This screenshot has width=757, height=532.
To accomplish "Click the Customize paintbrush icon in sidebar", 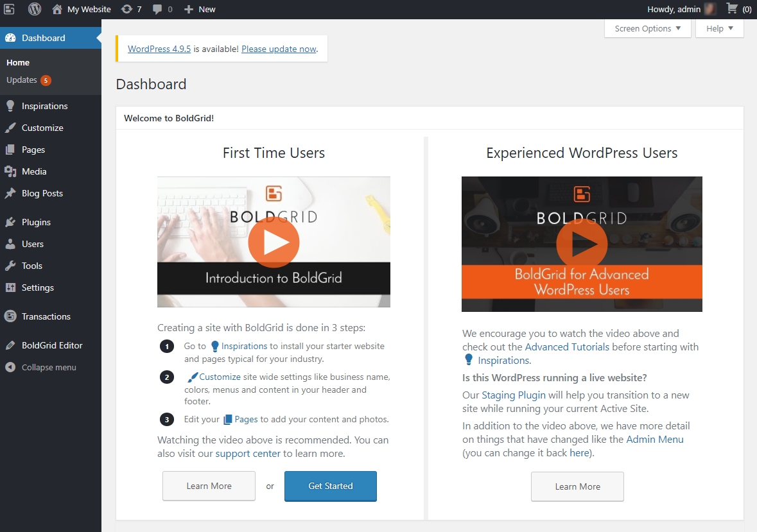I will 10,128.
